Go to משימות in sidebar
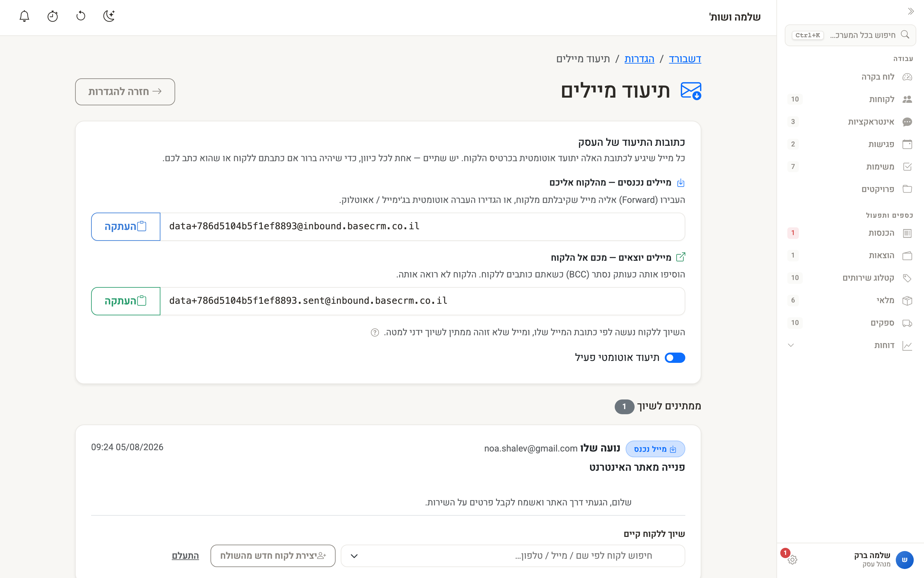The height and width of the screenshot is (578, 924). pyautogui.click(x=850, y=167)
